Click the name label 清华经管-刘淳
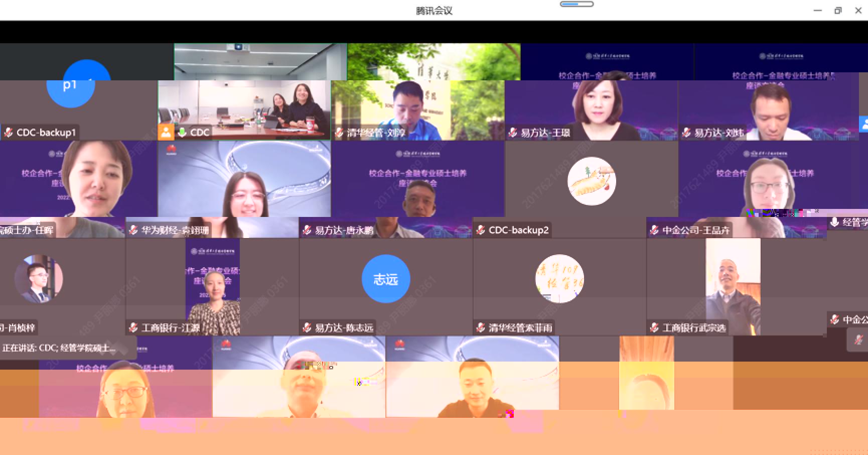868x455 pixels. point(376,133)
